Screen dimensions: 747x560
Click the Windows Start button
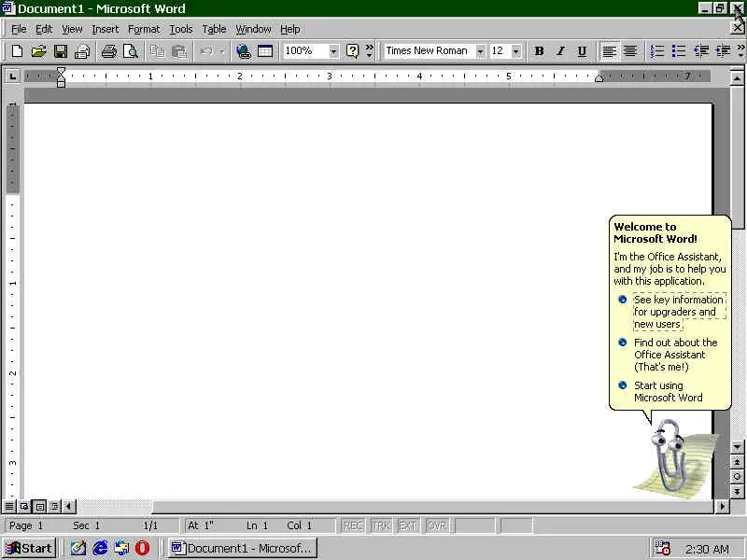[29, 548]
